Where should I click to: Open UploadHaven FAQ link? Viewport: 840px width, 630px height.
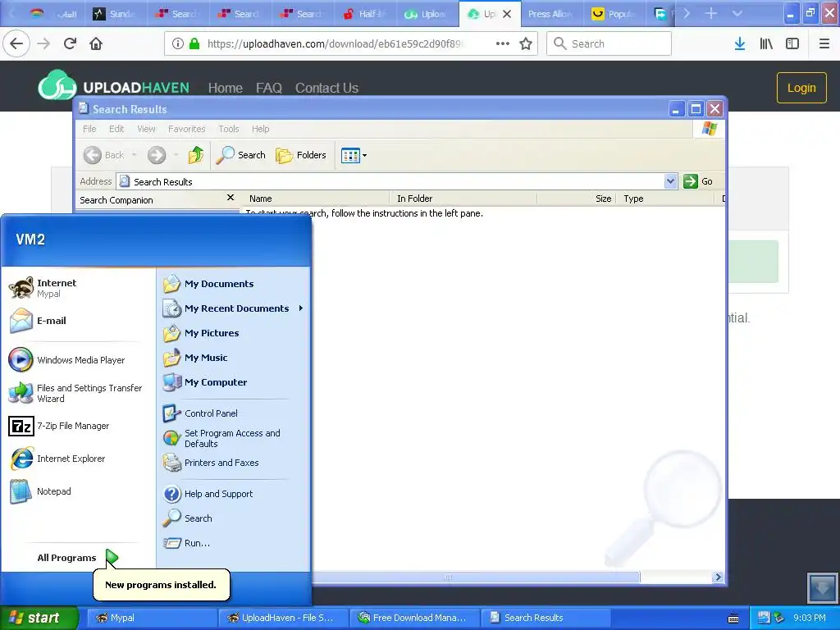click(x=268, y=88)
